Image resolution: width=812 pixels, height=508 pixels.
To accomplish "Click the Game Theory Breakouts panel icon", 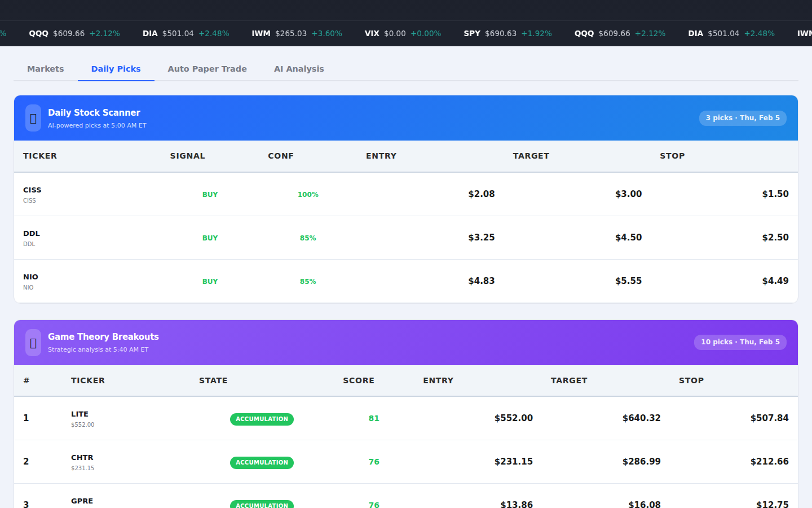I will coord(33,343).
